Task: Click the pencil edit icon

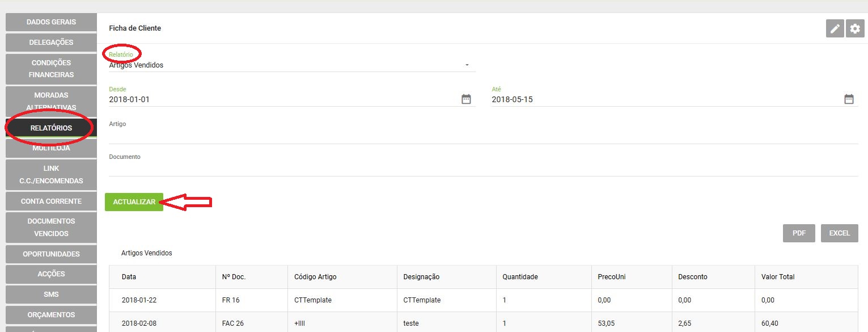Action: click(x=835, y=29)
